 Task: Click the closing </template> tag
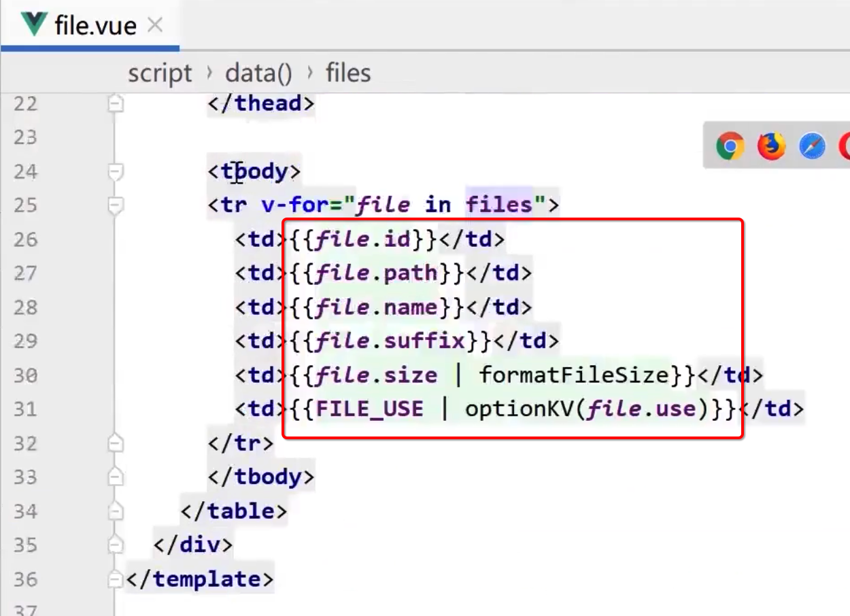(200, 579)
